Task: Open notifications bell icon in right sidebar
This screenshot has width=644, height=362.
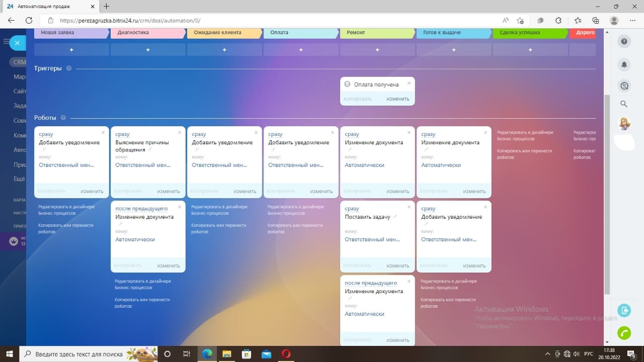Action: click(x=624, y=64)
